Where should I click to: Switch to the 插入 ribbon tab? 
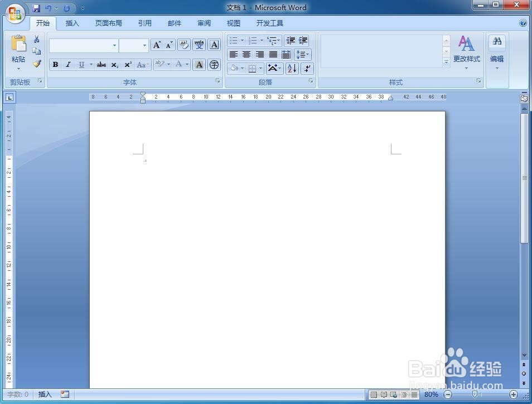(x=72, y=23)
